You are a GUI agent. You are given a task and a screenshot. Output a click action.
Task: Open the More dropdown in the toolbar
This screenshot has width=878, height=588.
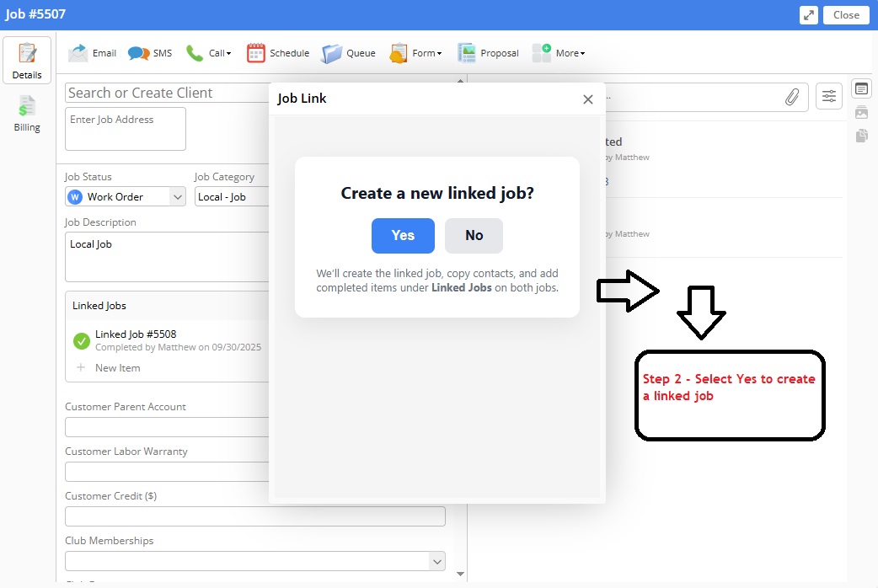click(559, 52)
